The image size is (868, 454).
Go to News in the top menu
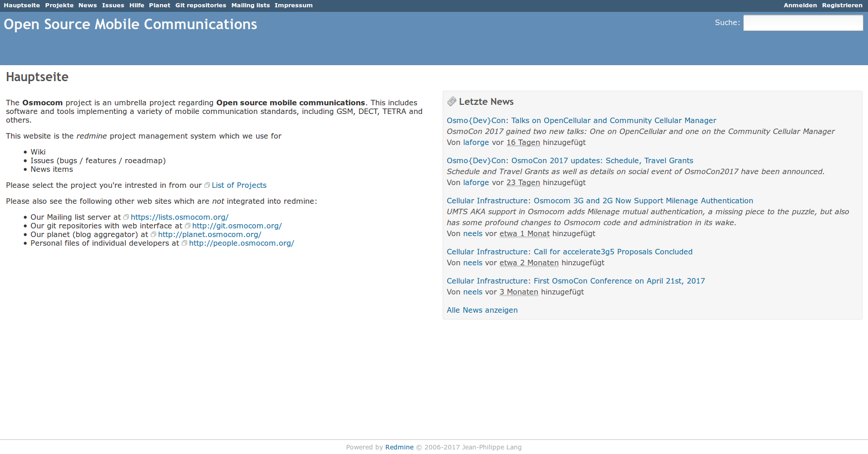(x=87, y=5)
